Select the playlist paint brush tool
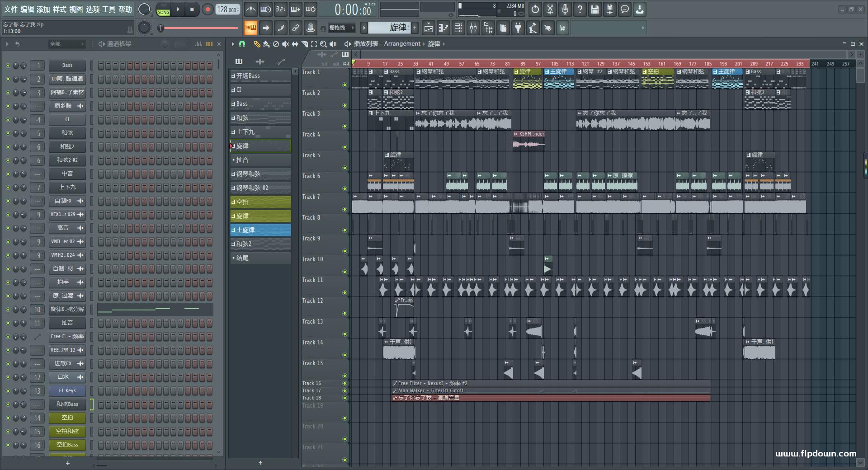The width and height of the screenshot is (868, 470). [266, 44]
